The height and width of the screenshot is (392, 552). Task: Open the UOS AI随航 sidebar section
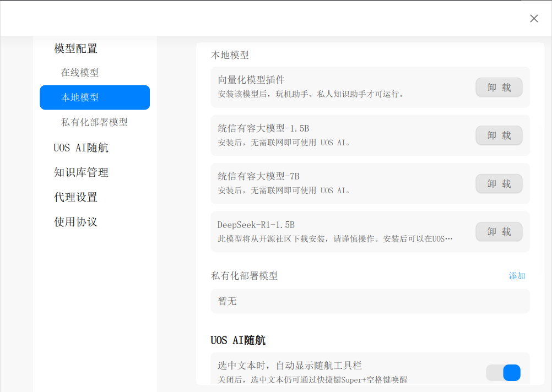[x=81, y=148]
